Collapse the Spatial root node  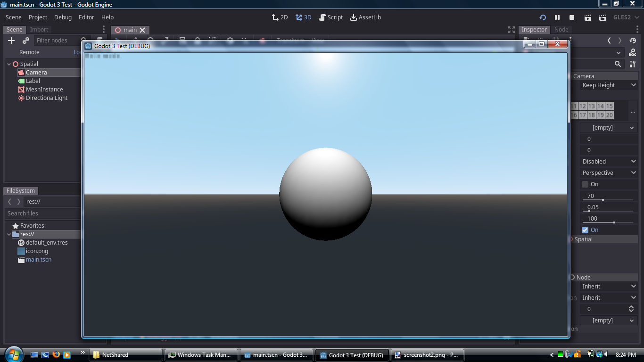(9, 64)
